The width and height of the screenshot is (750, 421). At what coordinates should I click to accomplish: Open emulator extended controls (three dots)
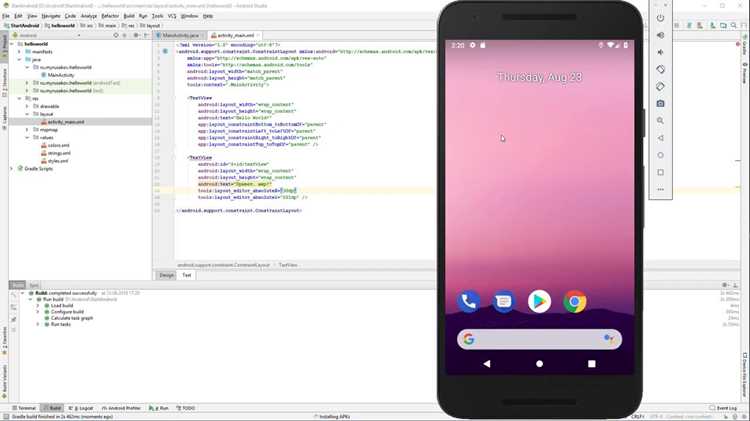click(x=660, y=189)
